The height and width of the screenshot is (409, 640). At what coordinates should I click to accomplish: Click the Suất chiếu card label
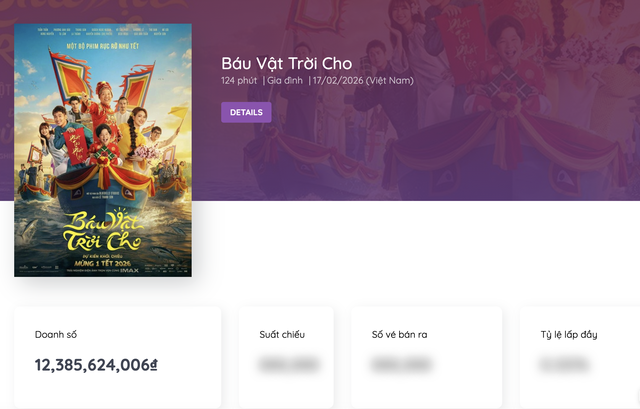point(281,334)
